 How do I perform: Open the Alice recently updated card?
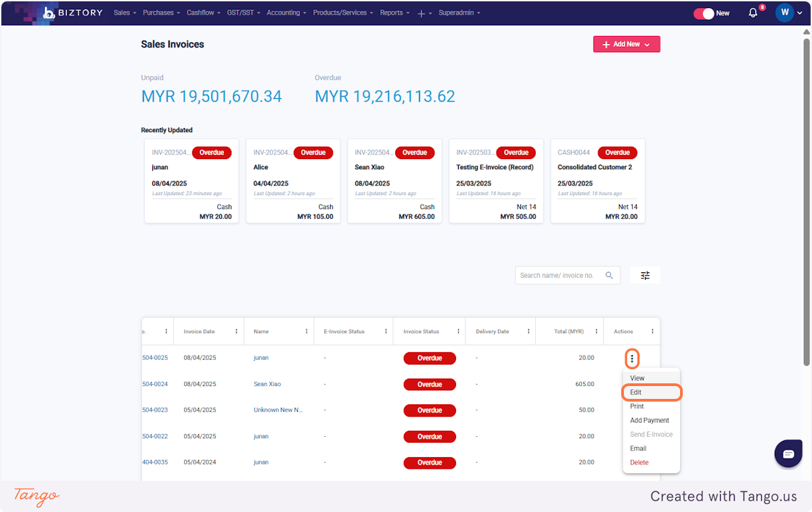pyautogui.click(x=293, y=181)
